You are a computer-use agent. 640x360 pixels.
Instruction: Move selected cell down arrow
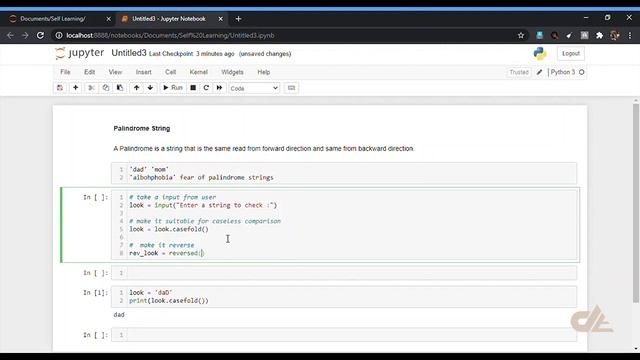[150, 88]
